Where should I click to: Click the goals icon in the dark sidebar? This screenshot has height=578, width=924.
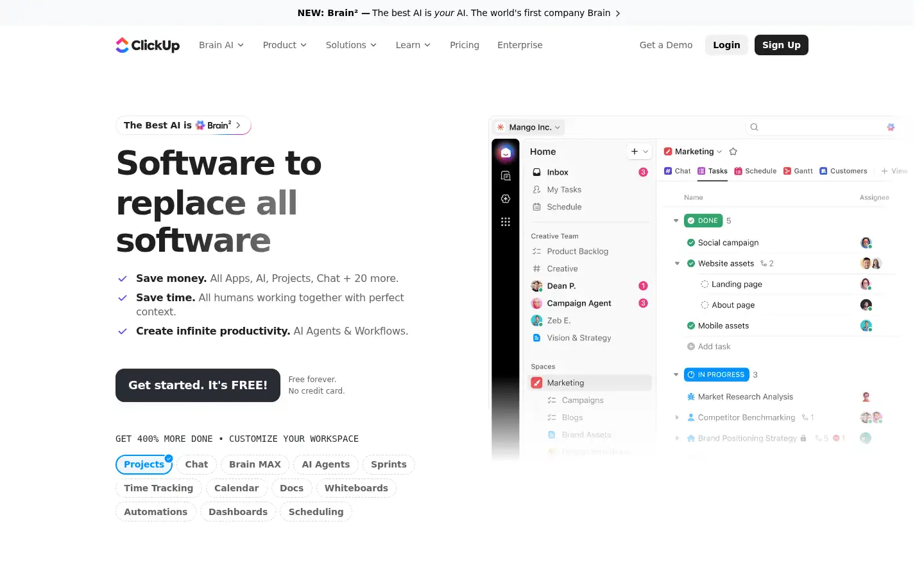click(x=506, y=199)
